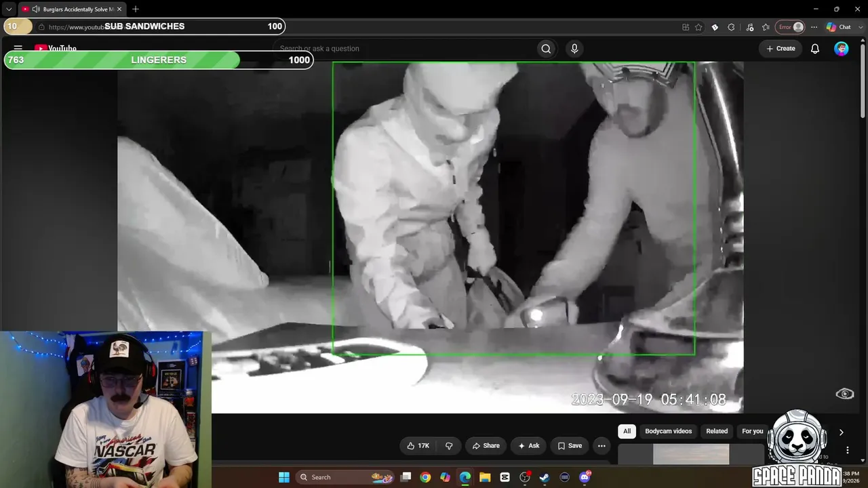868x488 pixels.
Task: Click the Ask button under the video
Action: click(x=529, y=446)
